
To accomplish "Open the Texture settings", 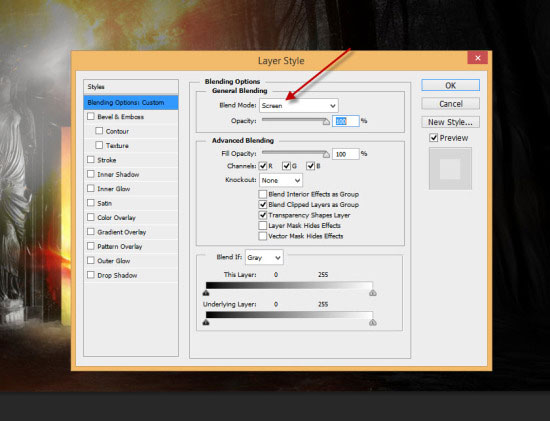I will [x=117, y=146].
